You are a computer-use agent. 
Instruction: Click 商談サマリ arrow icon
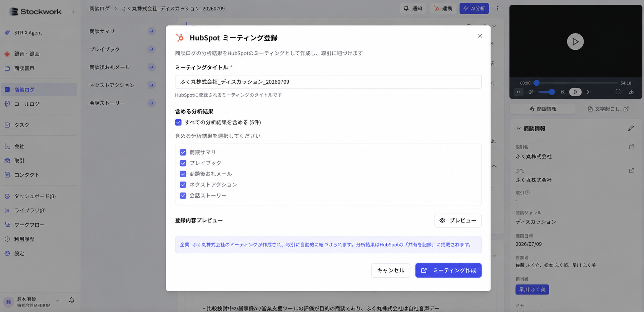pyautogui.click(x=152, y=31)
